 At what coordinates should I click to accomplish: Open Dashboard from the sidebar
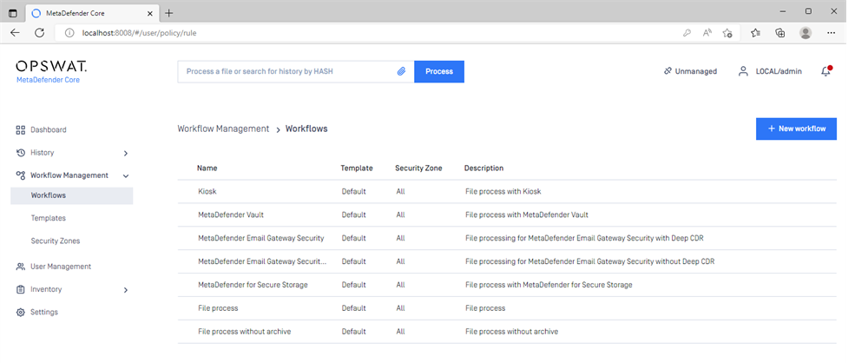pyautogui.click(x=48, y=129)
